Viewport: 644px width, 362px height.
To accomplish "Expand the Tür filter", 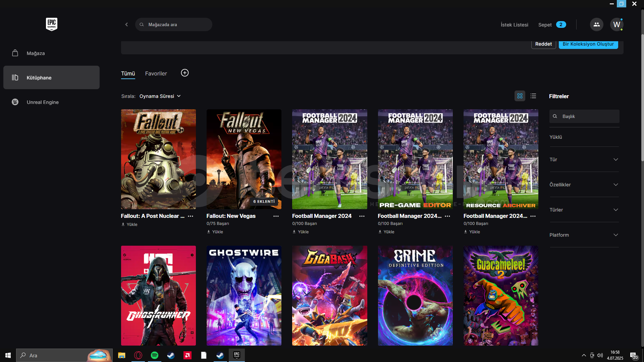I will [584, 160].
